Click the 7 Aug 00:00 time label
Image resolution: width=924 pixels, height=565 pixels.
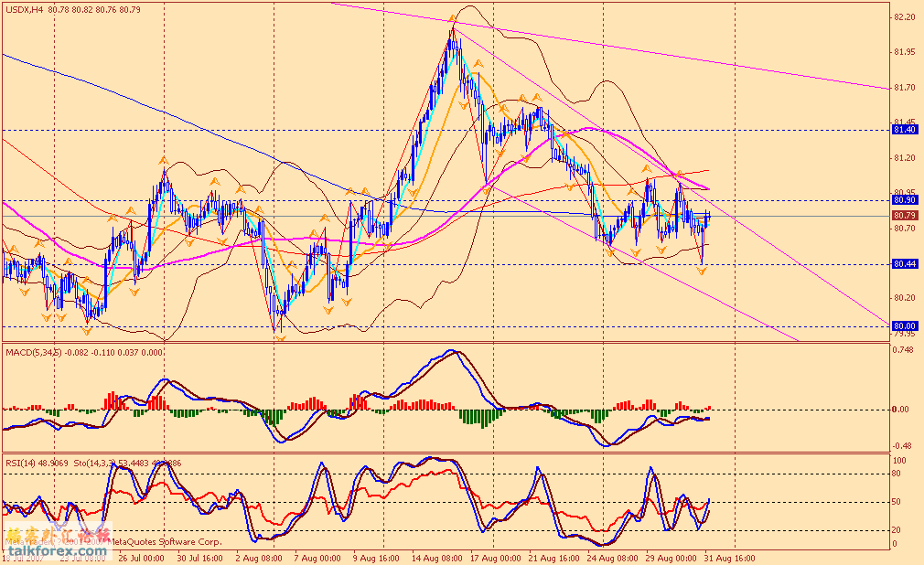[317, 558]
